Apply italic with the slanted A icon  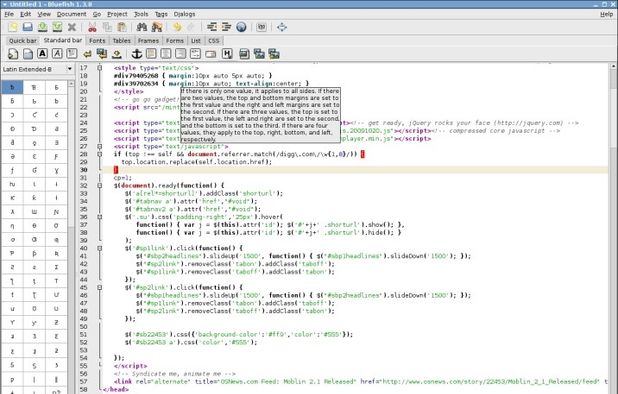click(57, 54)
